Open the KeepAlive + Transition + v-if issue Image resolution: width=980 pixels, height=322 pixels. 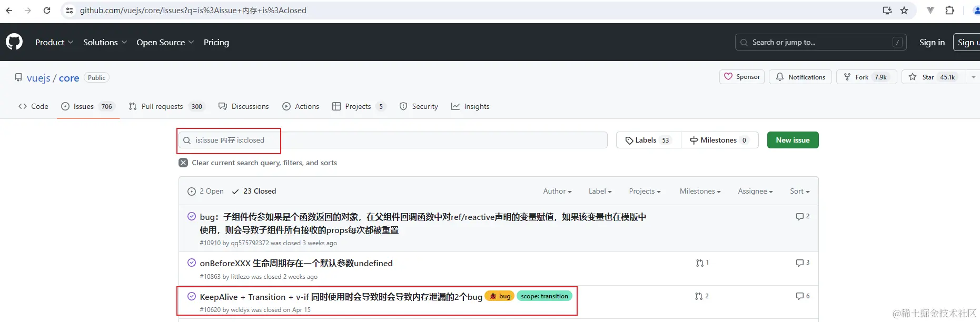tap(341, 297)
